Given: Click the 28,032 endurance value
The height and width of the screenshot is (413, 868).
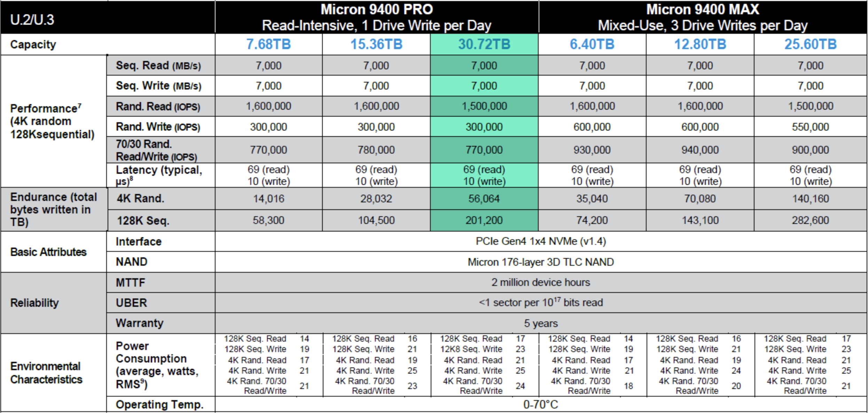Looking at the screenshot, I should pyautogui.click(x=376, y=198).
